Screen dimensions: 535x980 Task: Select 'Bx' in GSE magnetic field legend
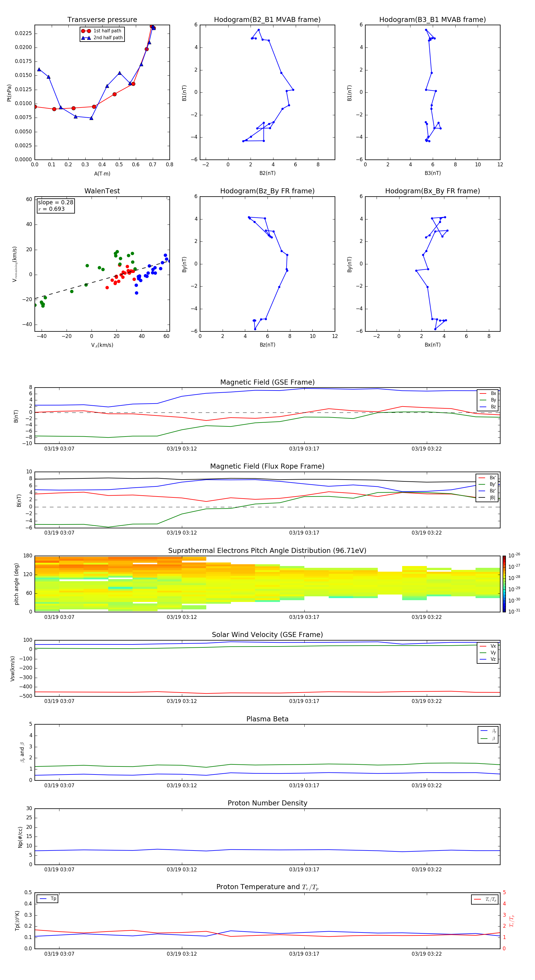488,393
